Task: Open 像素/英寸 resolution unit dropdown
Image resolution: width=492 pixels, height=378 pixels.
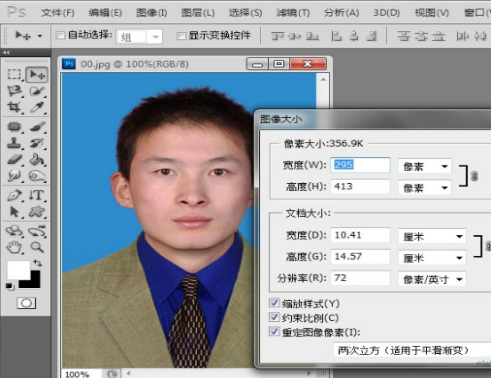Action: [x=432, y=279]
